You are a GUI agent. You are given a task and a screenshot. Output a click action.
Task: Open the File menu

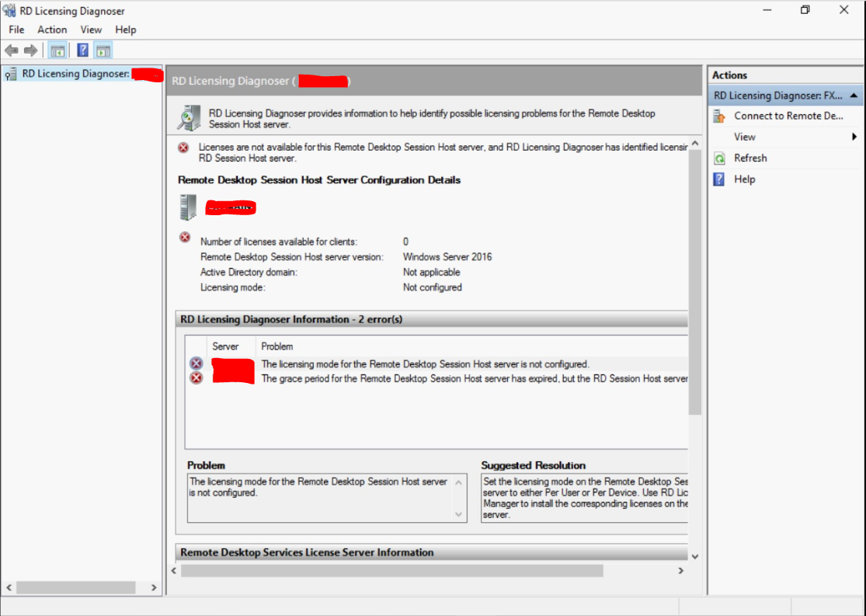(16, 30)
